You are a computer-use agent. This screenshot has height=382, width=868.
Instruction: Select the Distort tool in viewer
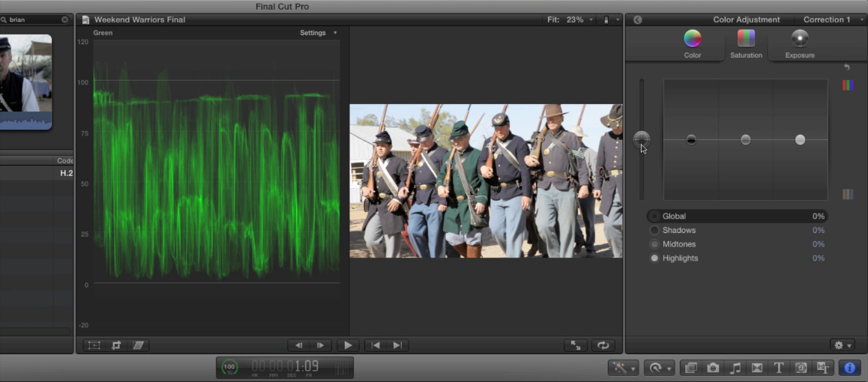tap(139, 345)
